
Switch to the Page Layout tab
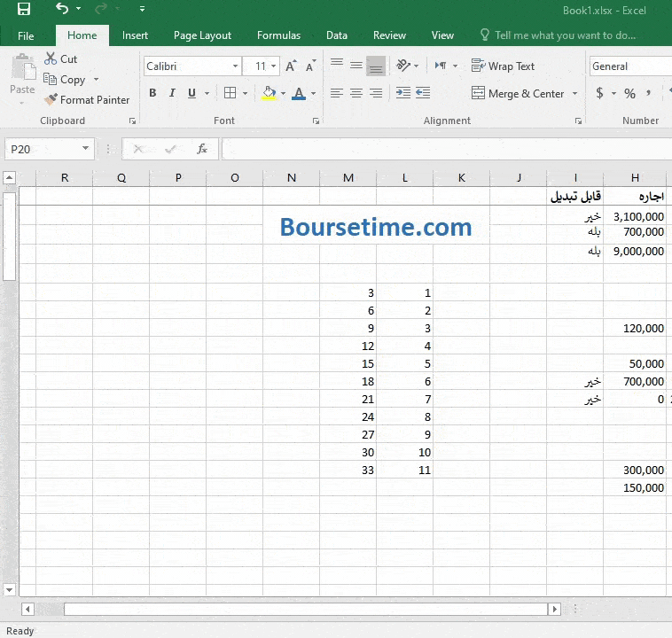[x=202, y=35]
